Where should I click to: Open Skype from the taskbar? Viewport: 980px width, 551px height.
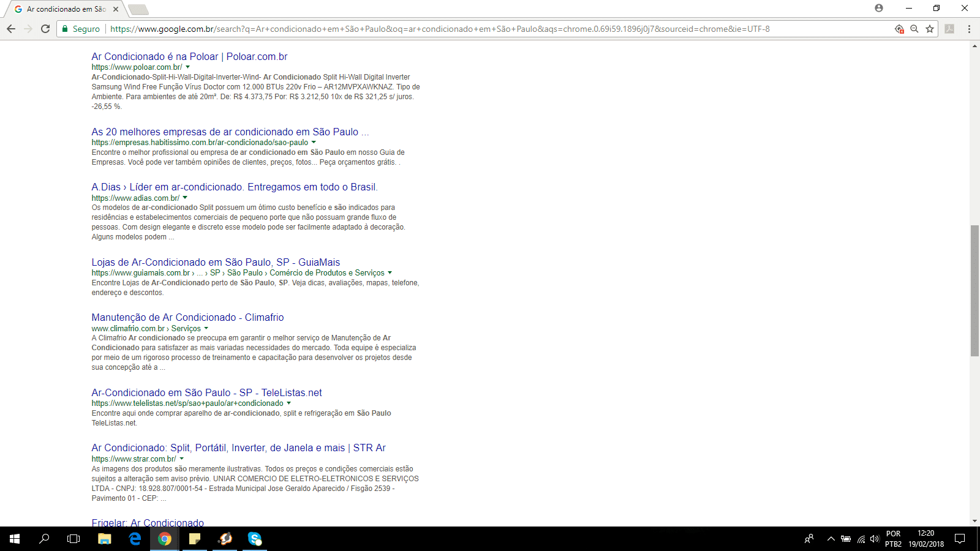(255, 539)
